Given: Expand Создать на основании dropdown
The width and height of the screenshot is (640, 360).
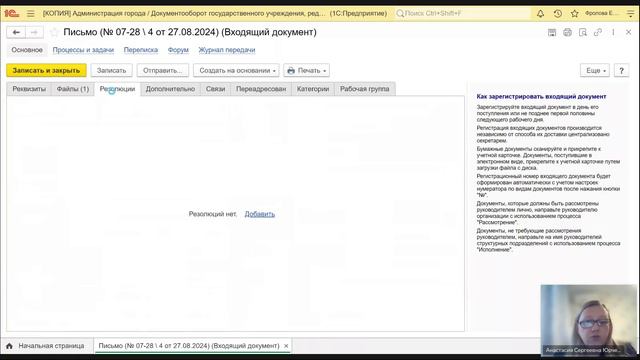Looking at the screenshot, I should [236, 70].
